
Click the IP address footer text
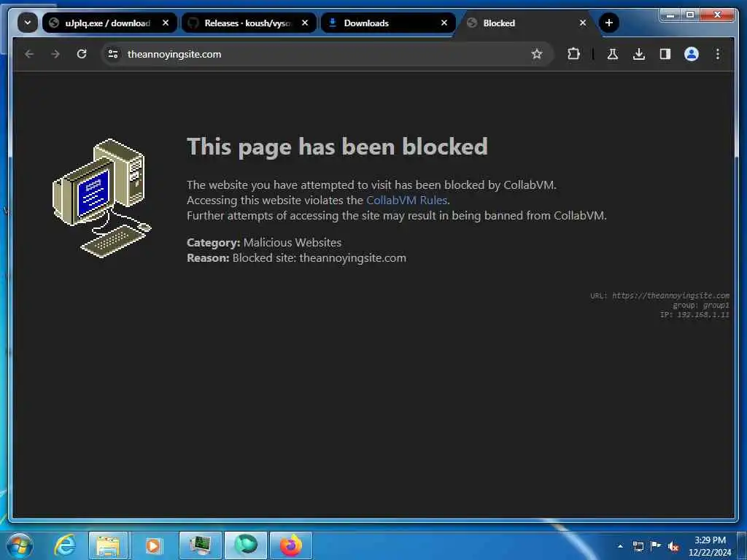tap(694, 315)
